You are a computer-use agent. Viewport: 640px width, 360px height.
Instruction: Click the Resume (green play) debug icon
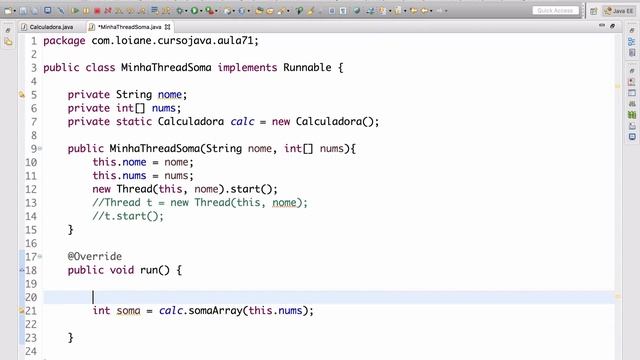75,11
